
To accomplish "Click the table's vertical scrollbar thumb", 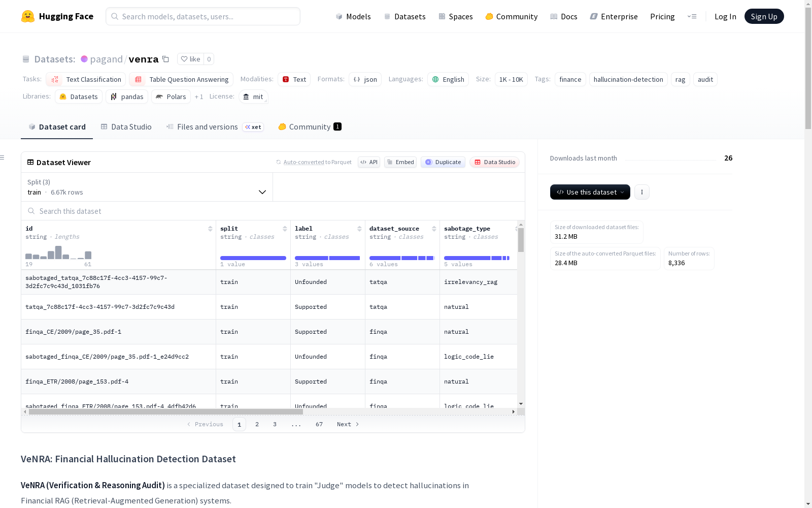I will [x=521, y=240].
